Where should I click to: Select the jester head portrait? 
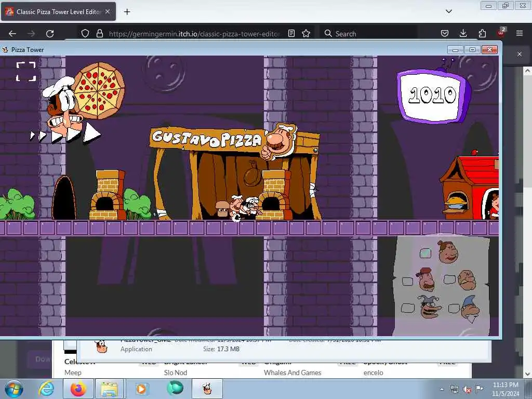(x=429, y=307)
